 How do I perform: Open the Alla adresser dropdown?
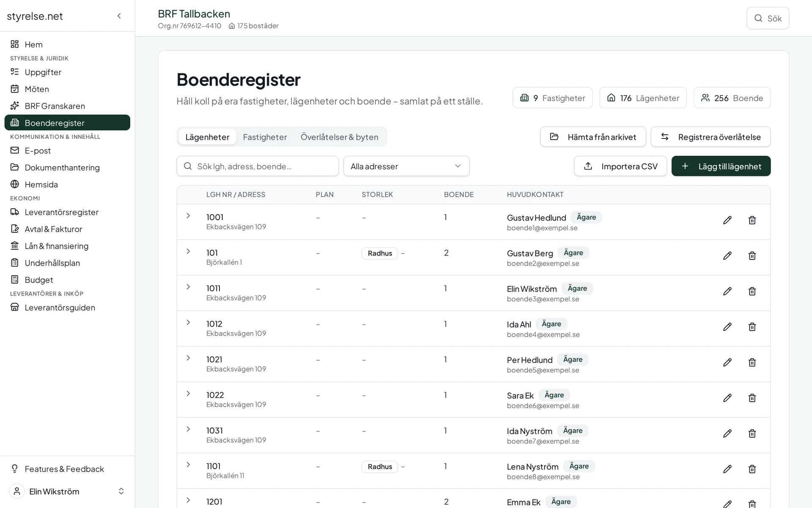[406, 166]
